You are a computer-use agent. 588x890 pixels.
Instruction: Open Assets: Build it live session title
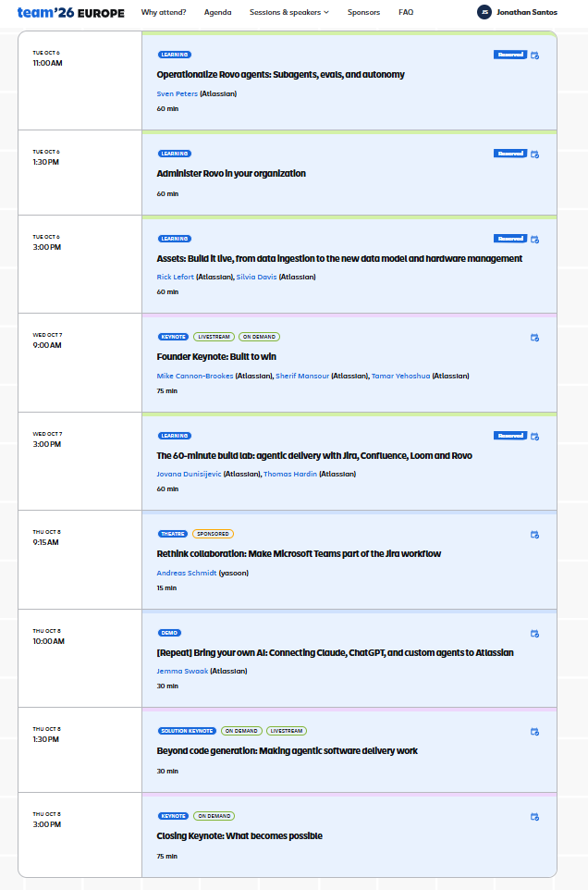tap(339, 258)
